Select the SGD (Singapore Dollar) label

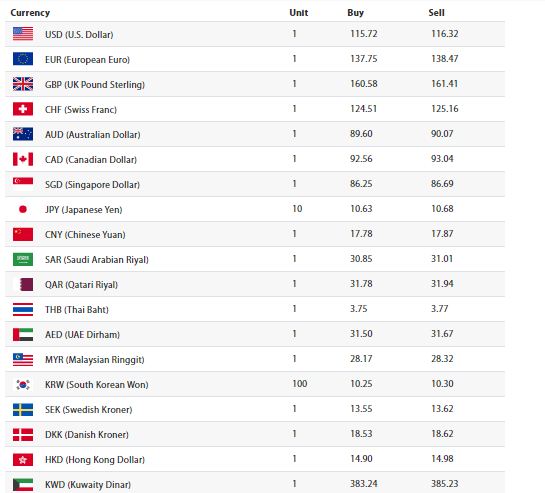pyautogui.click(x=92, y=185)
